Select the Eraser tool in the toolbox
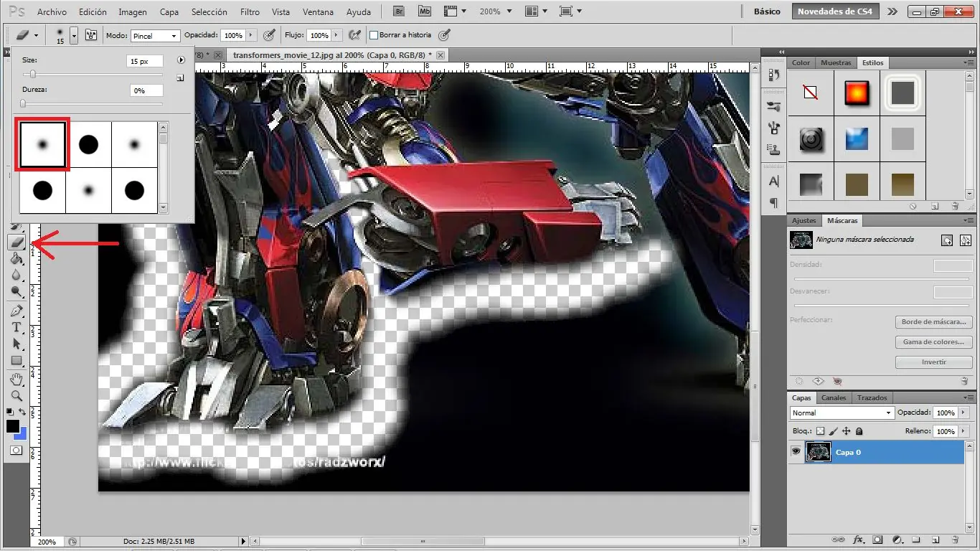 pos(17,242)
